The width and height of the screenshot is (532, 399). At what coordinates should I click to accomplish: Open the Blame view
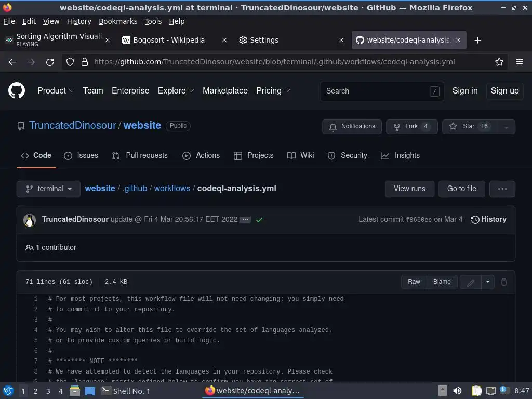pyautogui.click(x=442, y=282)
